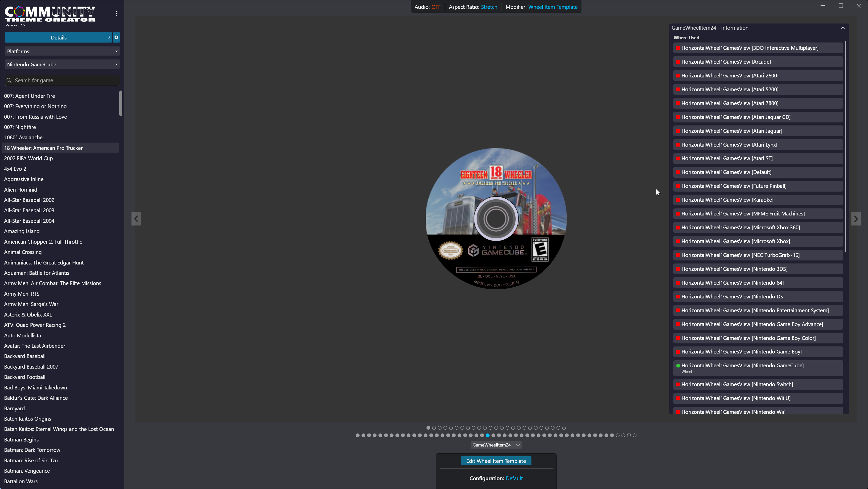Click Edit Wheel Item Template button
Viewport: 868px width, 489px height.
point(496,461)
